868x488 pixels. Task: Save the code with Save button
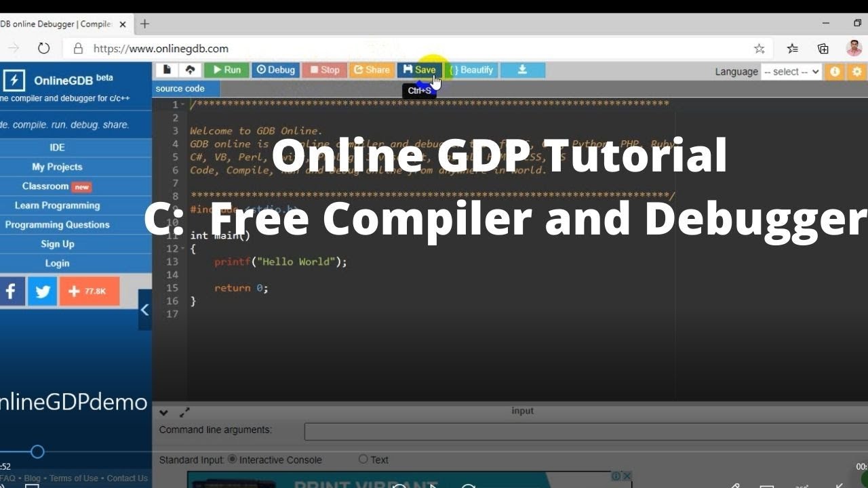419,70
